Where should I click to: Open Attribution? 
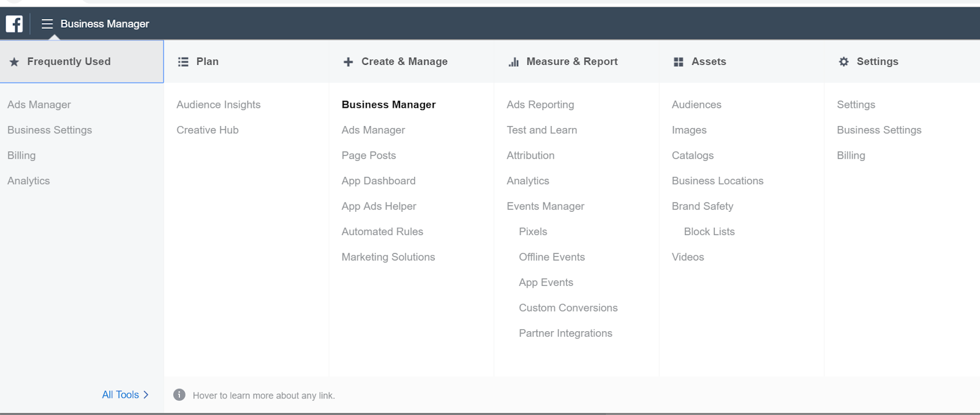(x=530, y=155)
